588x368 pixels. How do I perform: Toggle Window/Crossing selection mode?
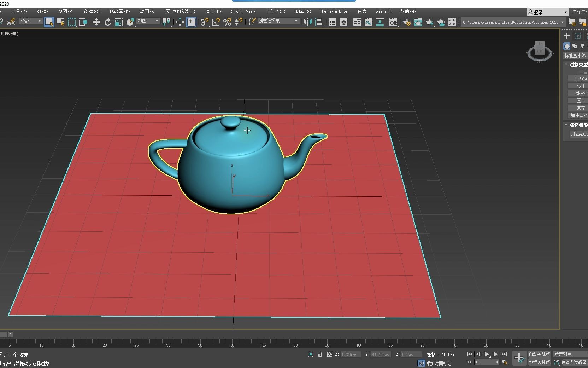pos(83,22)
